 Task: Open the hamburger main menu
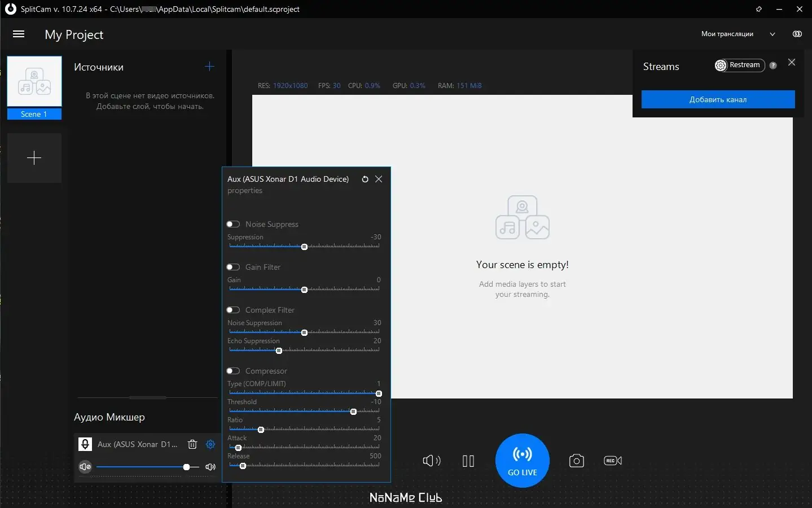19,34
